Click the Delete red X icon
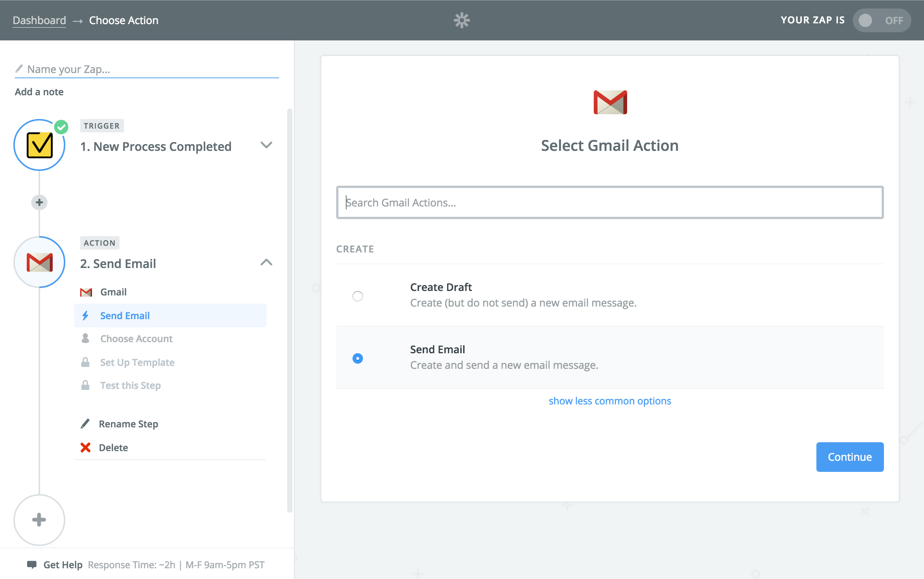The height and width of the screenshot is (579, 924). click(85, 447)
